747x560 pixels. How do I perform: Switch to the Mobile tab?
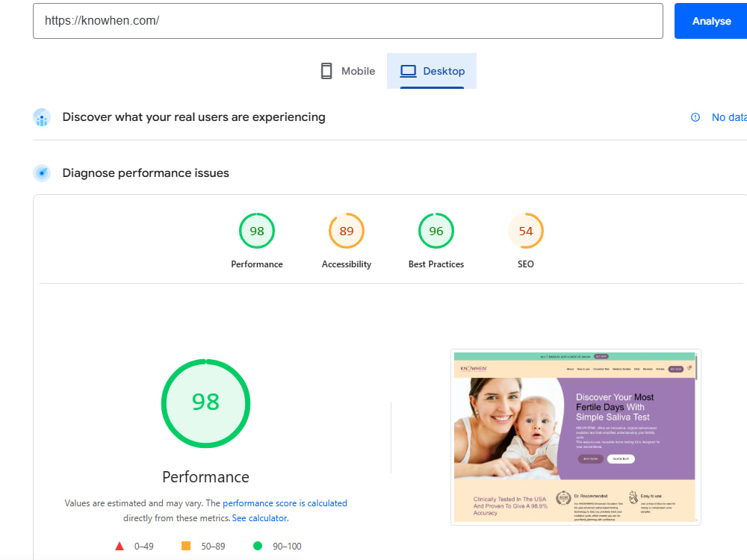pos(348,71)
